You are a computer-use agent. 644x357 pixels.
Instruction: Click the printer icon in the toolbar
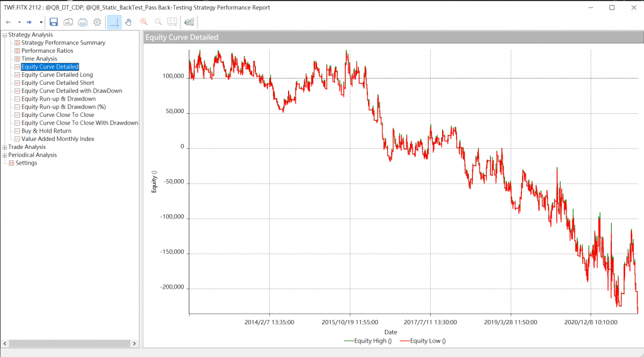point(82,22)
